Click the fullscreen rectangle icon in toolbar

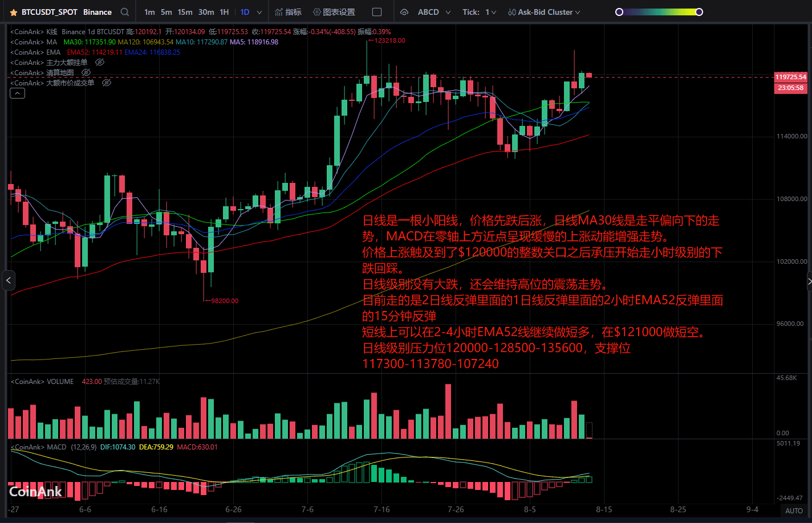[377, 12]
